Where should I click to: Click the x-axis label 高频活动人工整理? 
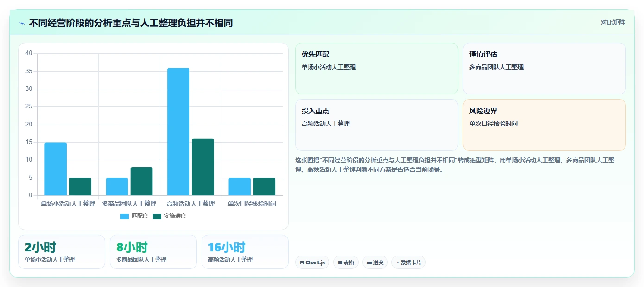tap(190, 204)
